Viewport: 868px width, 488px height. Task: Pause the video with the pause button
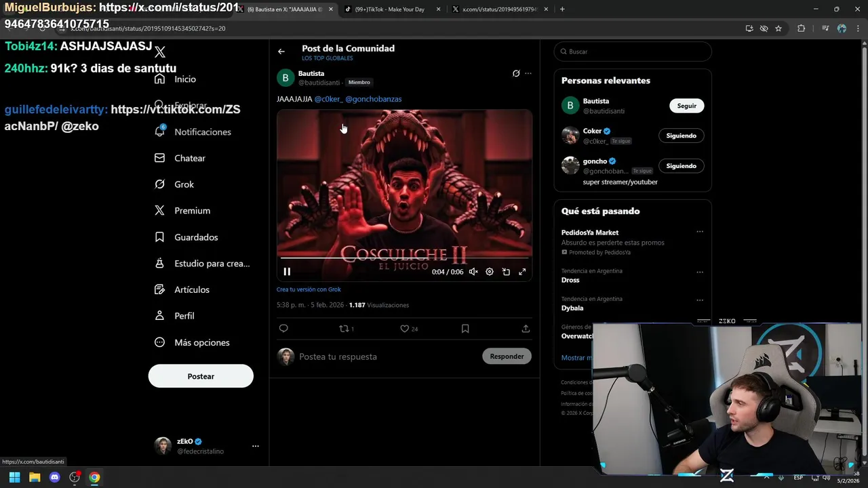287,272
